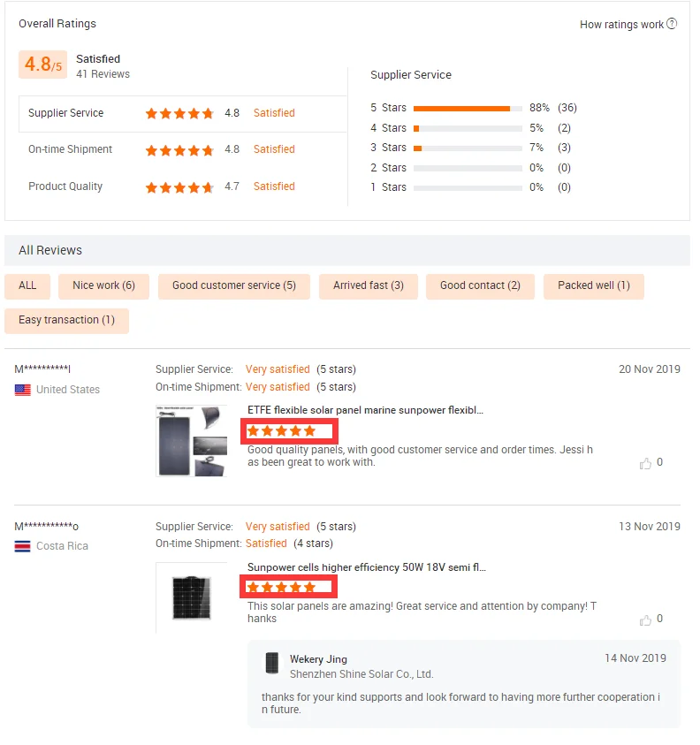
Task: Click the Costa Rica flag icon
Action: 23,546
